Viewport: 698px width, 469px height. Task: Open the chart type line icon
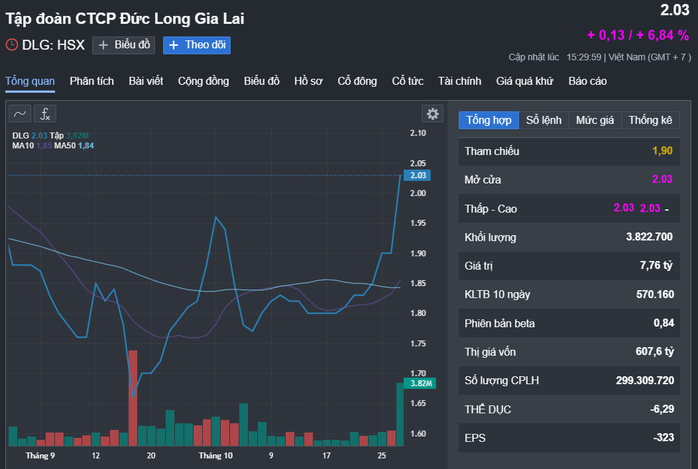click(20, 114)
